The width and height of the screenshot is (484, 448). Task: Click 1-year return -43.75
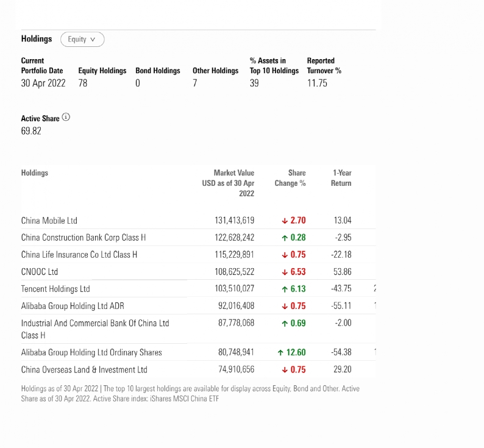point(341,288)
